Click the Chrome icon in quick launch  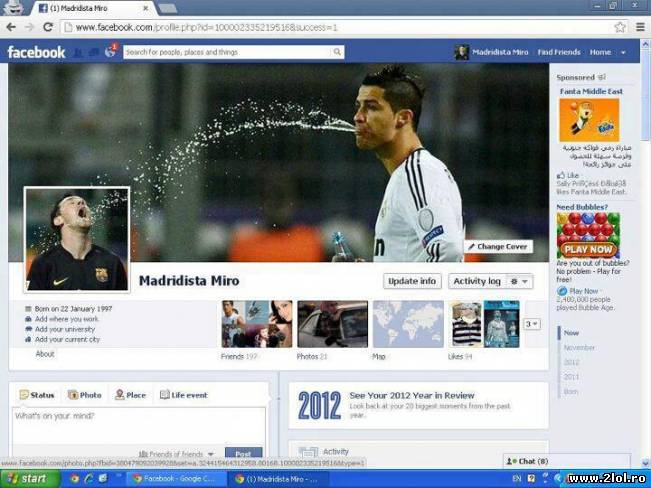pyautogui.click(x=75, y=479)
